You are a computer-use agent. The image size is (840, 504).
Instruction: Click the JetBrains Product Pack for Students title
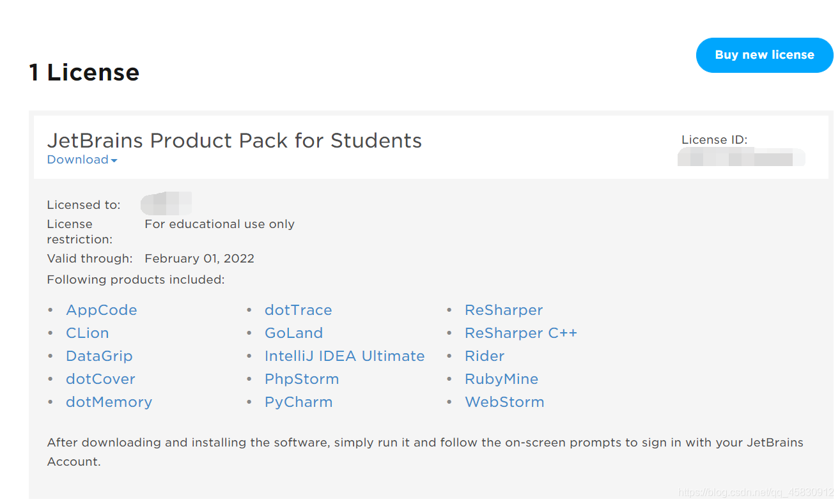click(x=235, y=141)
